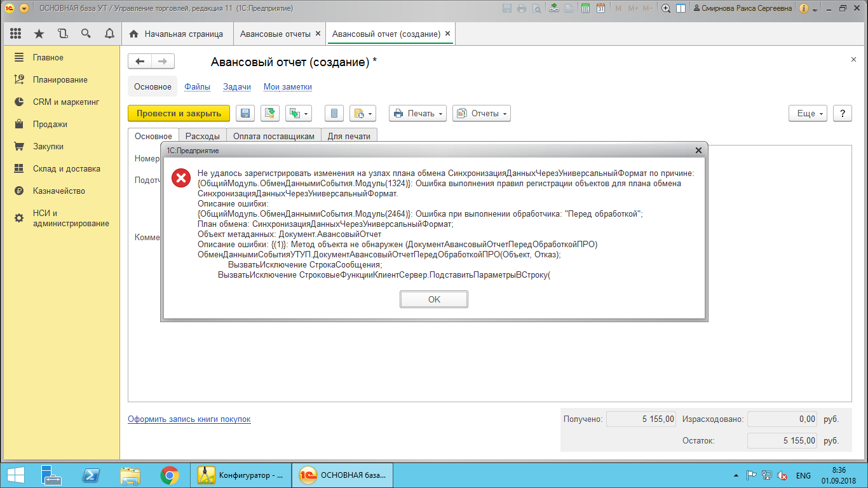Viewport: 868px width, 488px height.
Task: Click the back navigation arrow
Action: click(x=140, y=61)
